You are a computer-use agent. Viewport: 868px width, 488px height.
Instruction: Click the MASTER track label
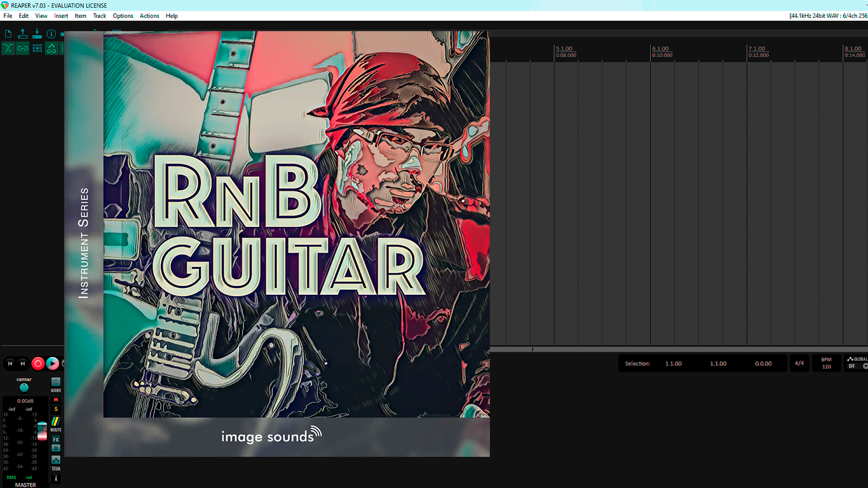(x=25, y=485)
